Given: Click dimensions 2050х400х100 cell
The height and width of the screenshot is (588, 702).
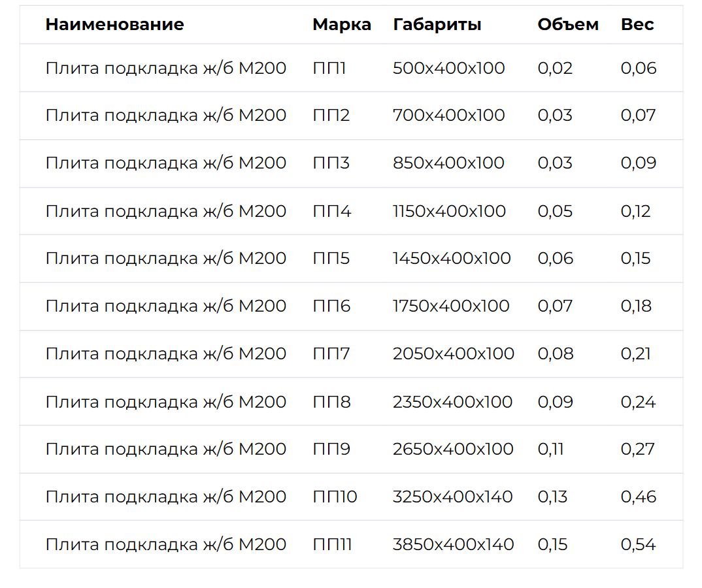Looking at the screenshot, I should pos(453,353).
